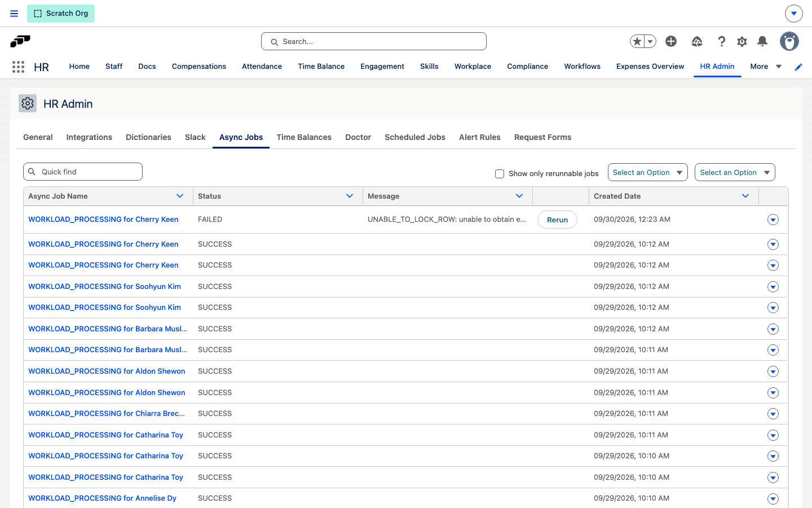Click the HR Admin gear icon
812x508 pixels.
point(28,103)
